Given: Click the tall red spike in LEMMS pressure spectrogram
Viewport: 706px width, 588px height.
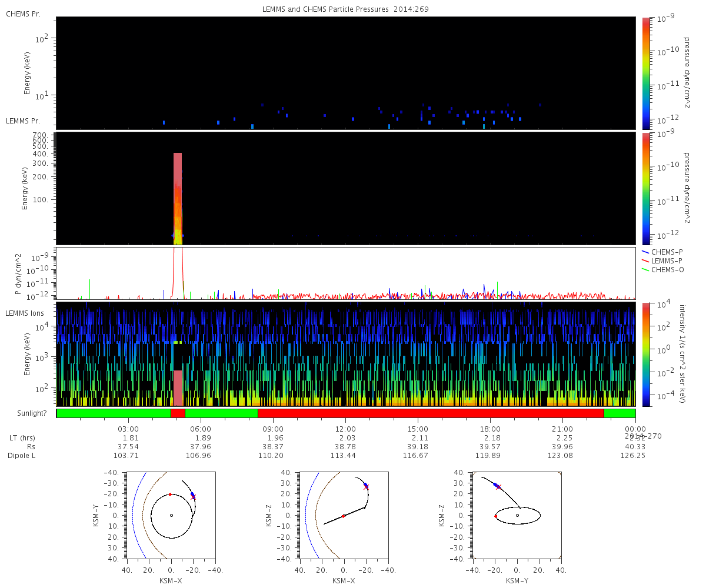Looking at the screenshot, I should click(178, 194).
